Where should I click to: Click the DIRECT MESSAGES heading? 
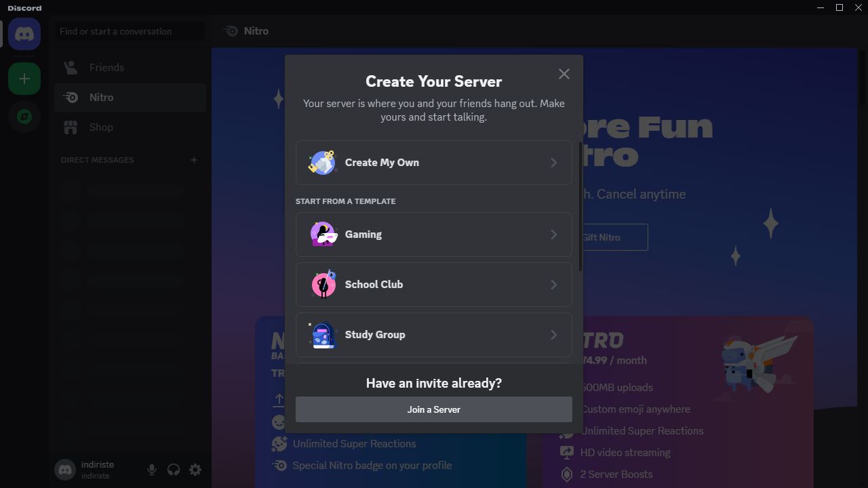98,160
